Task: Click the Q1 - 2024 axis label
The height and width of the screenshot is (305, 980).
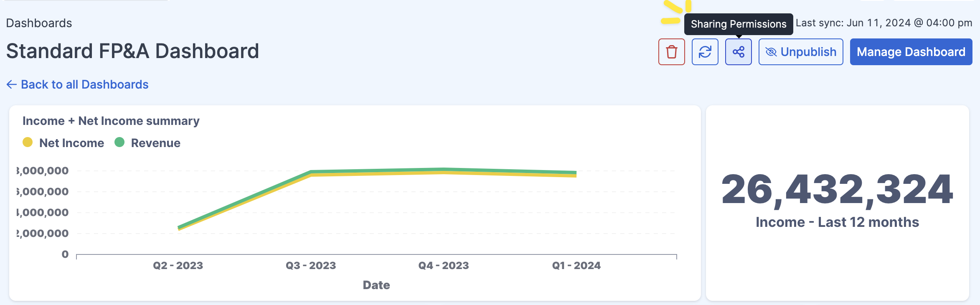Action: pos(576,265)
